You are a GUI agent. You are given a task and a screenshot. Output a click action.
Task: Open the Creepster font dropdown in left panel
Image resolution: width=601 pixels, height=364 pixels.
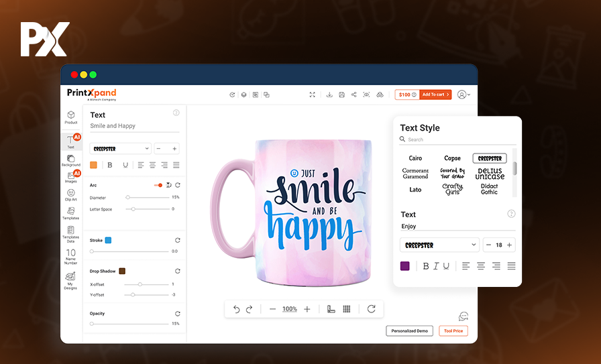tap(121, 148)
